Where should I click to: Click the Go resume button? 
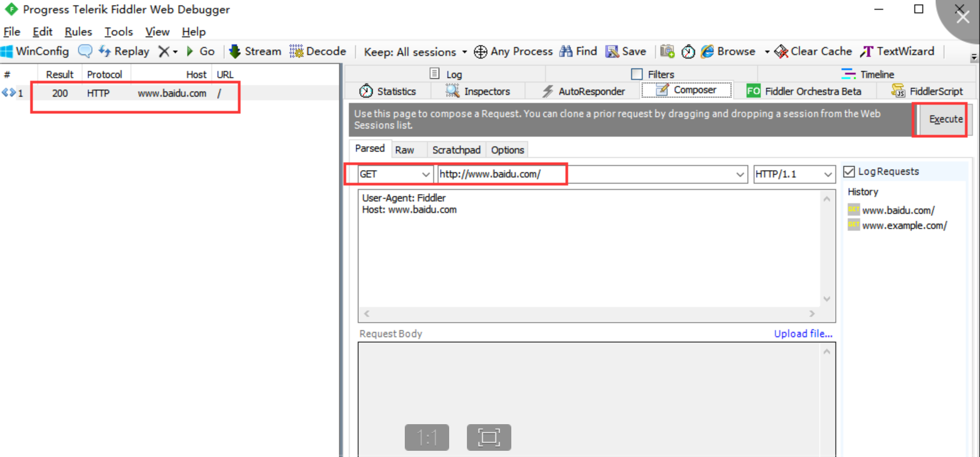(201, 51)
